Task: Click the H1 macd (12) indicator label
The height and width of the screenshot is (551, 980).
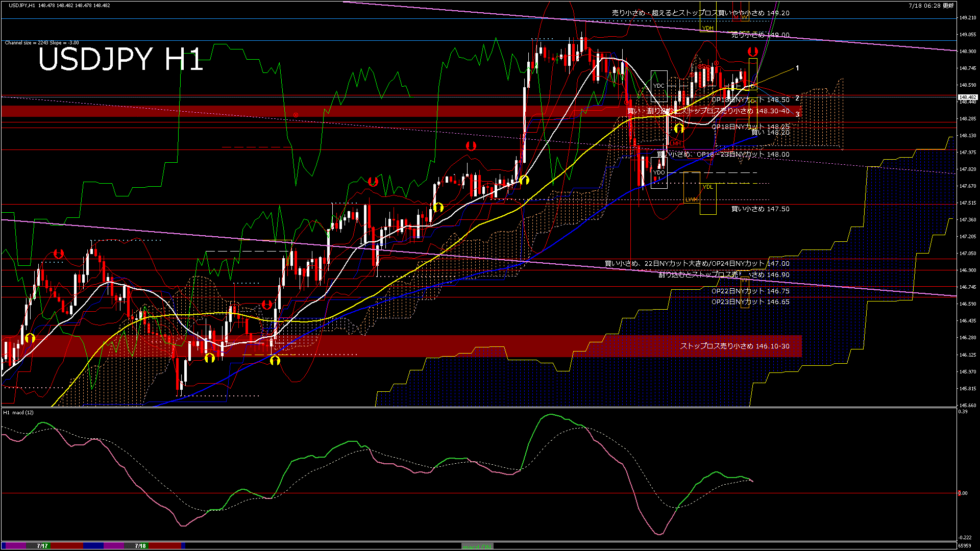Action: (x=19, y=412)
